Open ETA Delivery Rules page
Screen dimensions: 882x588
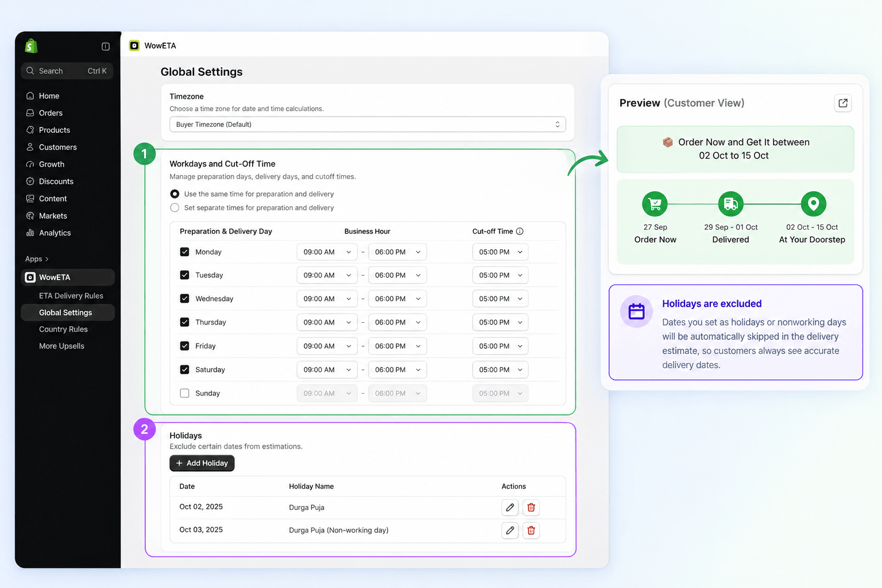pos(71,296)
